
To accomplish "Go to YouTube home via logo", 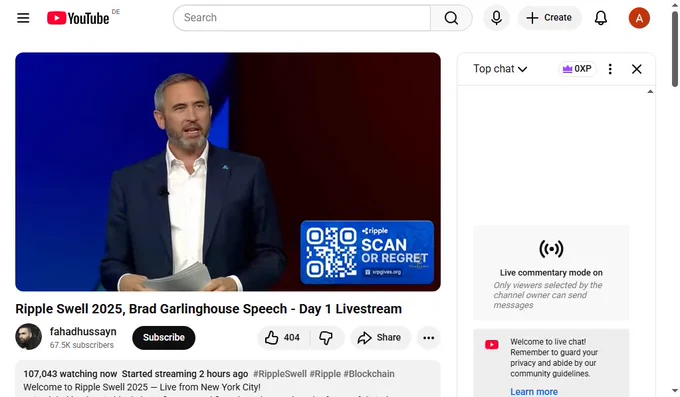I will pos(78,18).
